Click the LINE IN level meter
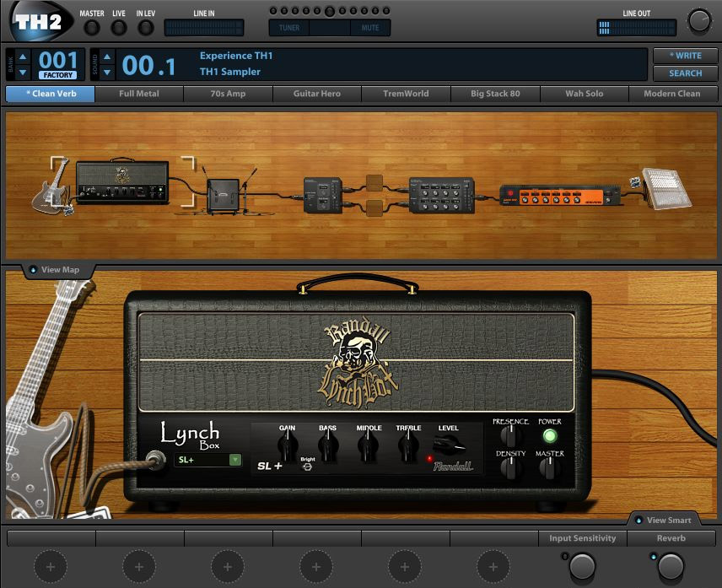Screen dimensions: 722x588 click(204, 28)
